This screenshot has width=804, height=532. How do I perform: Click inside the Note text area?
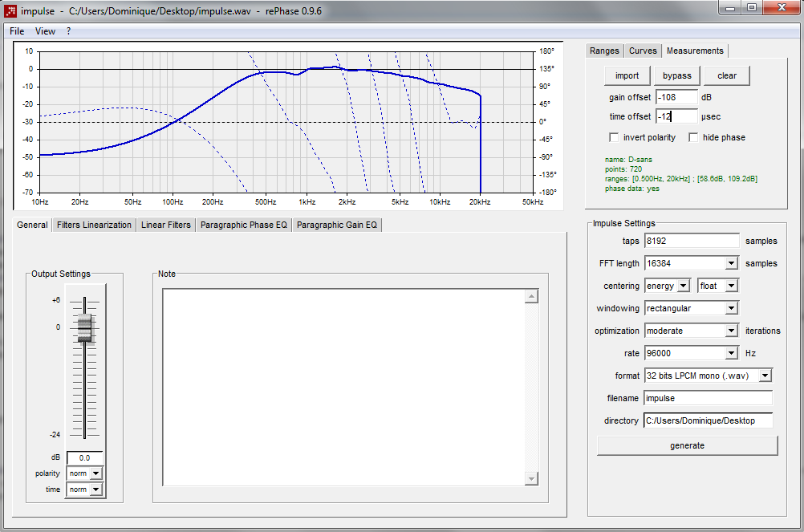click(343, 387)
